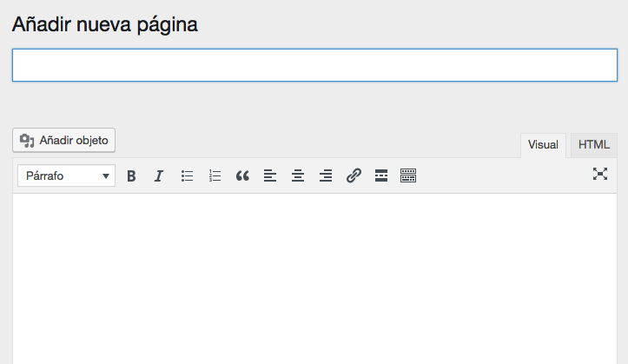Click the Añadir objeto button
Screen dimensions: 628x364
point(64,140)
